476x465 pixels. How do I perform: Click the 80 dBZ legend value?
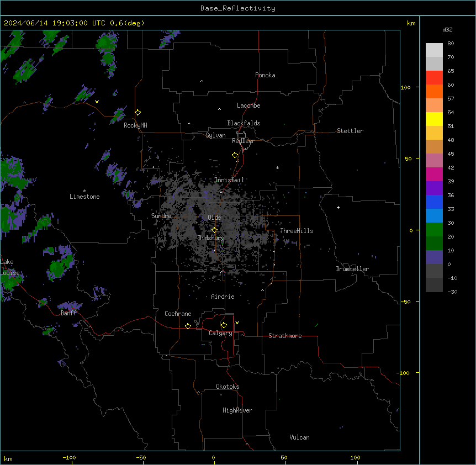tap(451, 44)
